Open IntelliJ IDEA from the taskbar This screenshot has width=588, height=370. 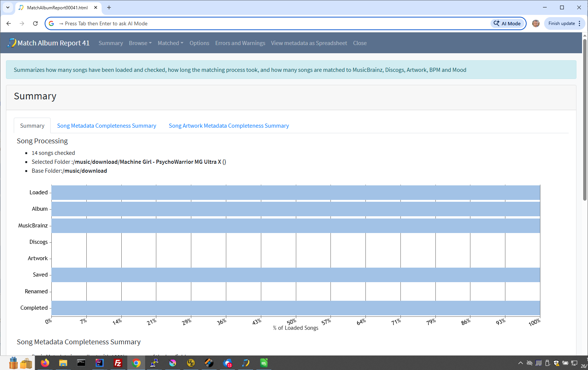point(99,363)
